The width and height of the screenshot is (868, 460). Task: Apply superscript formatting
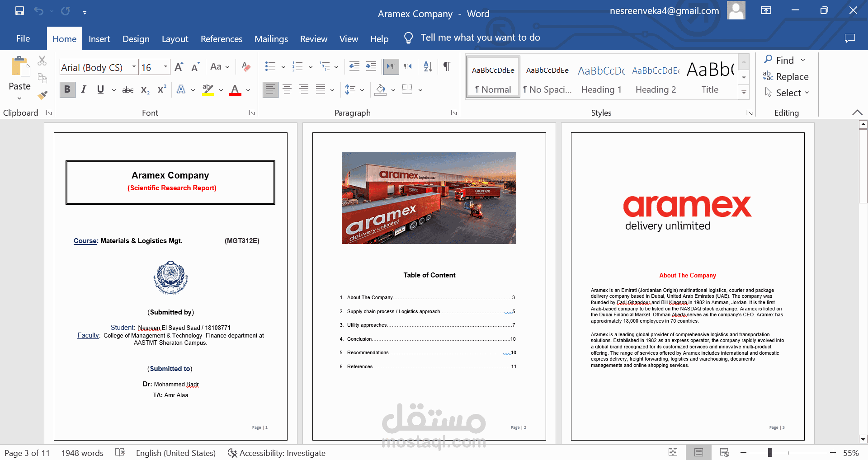(x=162, y=89)
